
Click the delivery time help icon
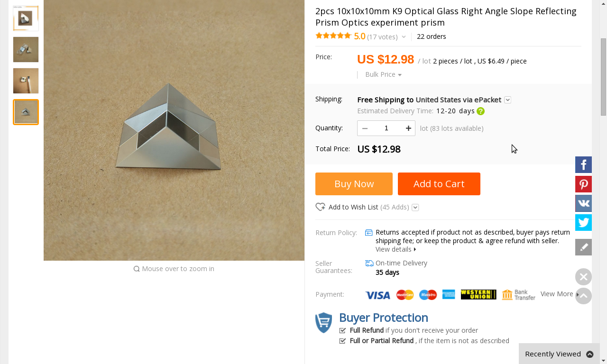pos(480,111)
